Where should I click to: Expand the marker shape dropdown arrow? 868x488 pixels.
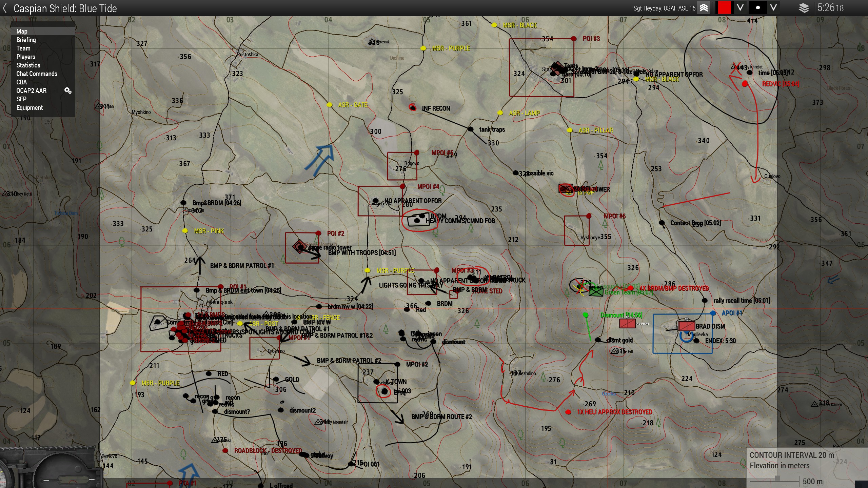coord(773,8)
